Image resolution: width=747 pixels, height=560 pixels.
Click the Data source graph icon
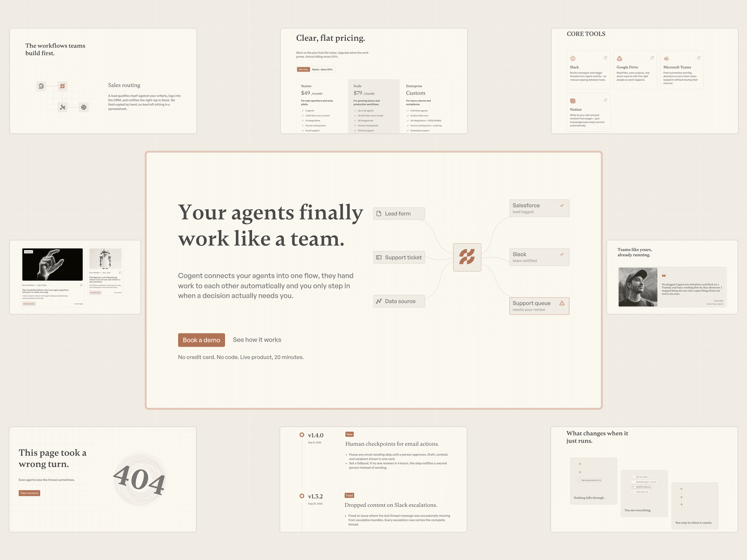point(379,301)
